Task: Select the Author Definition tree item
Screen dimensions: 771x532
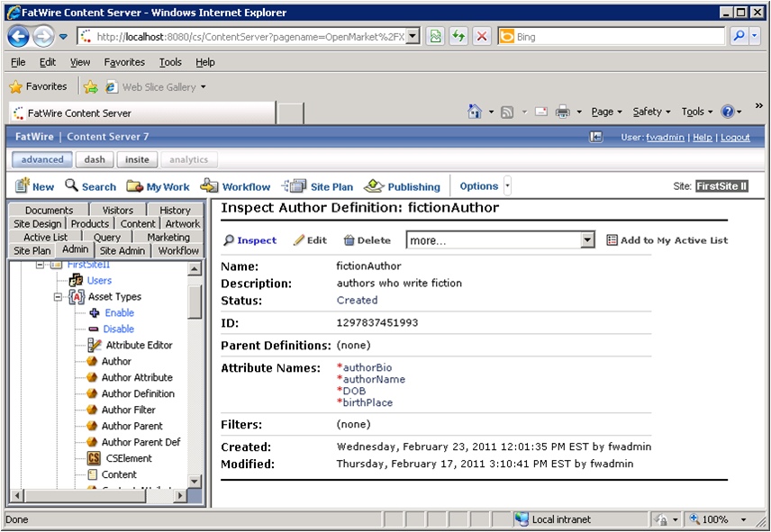Action: click(x=138, y=394)
